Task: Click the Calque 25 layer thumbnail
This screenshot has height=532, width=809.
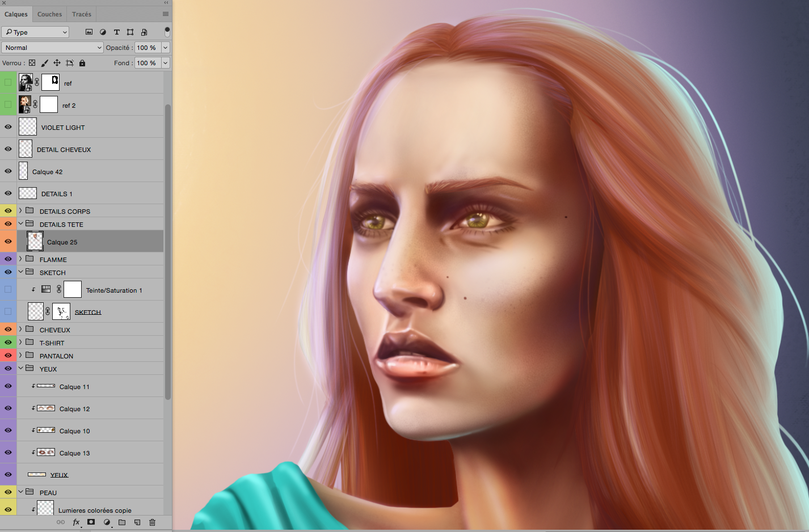Action: point(35,242)
